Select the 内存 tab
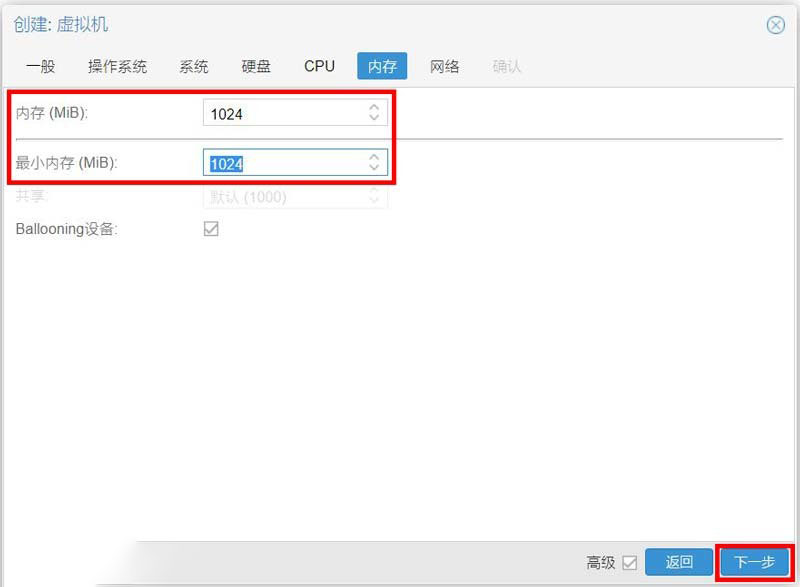 (x=382, y=66)
